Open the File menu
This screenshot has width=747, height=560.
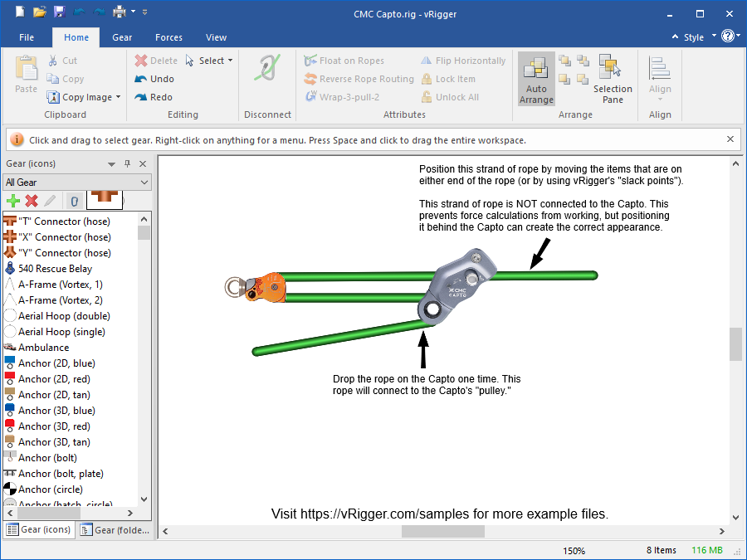coord(27,37)
